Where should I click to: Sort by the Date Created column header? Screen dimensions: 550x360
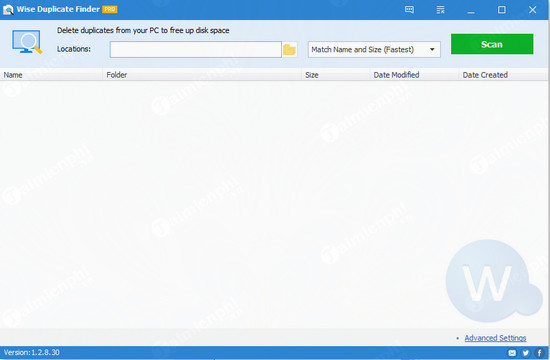point(503,75)
